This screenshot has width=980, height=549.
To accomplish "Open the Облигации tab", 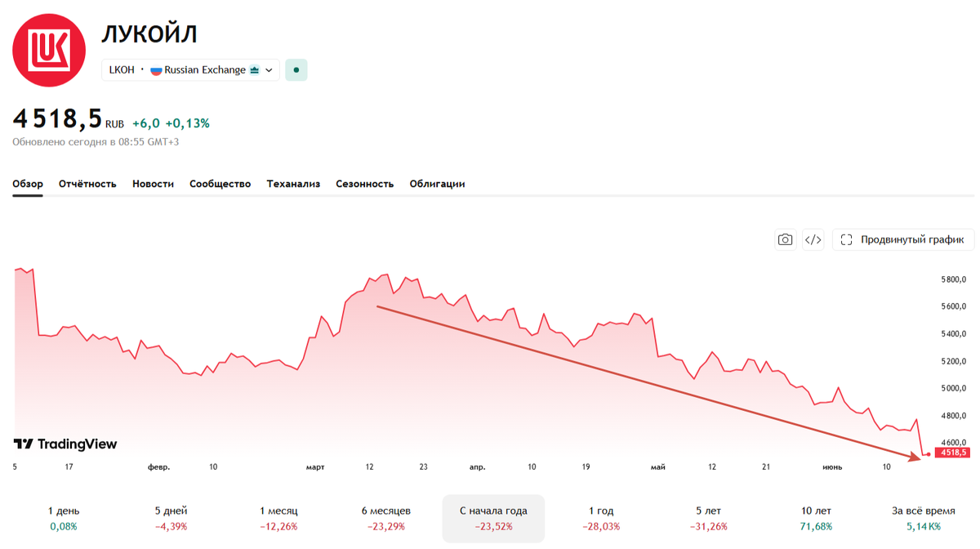I will click(x=437, y=184).
